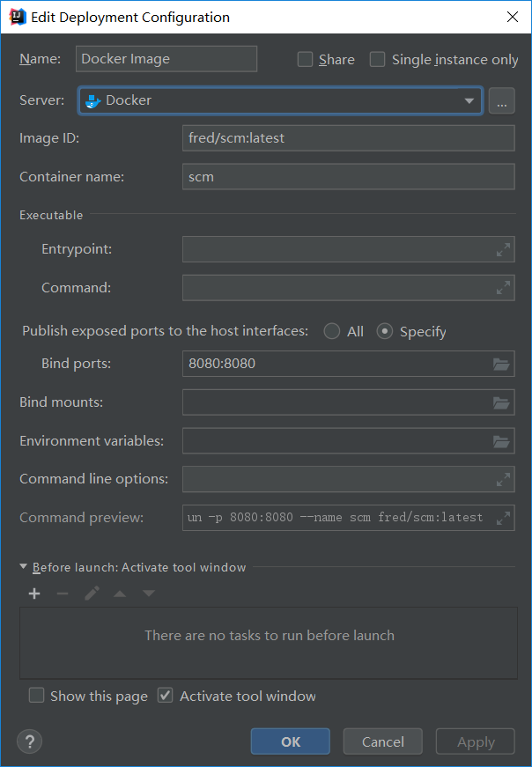Collapse the Before launch section
Image resolution: width=532 pixels, height=767 pixels.
23,567
